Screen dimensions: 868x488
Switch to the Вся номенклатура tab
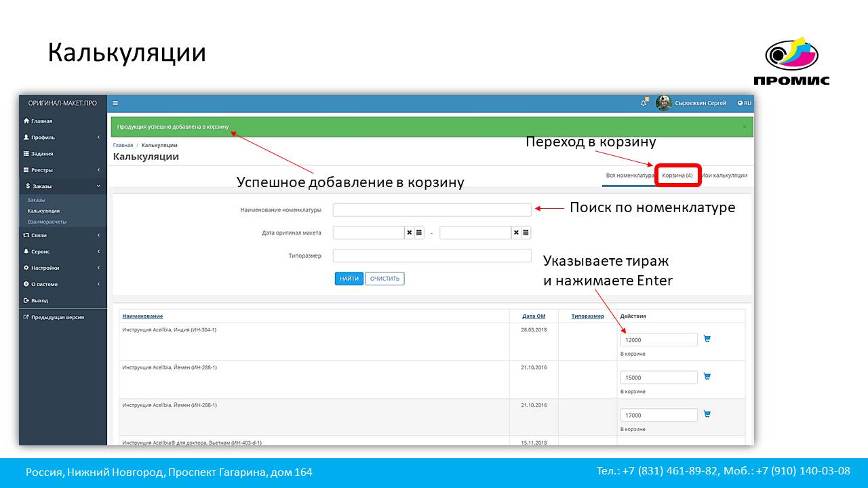coord(630,176)
